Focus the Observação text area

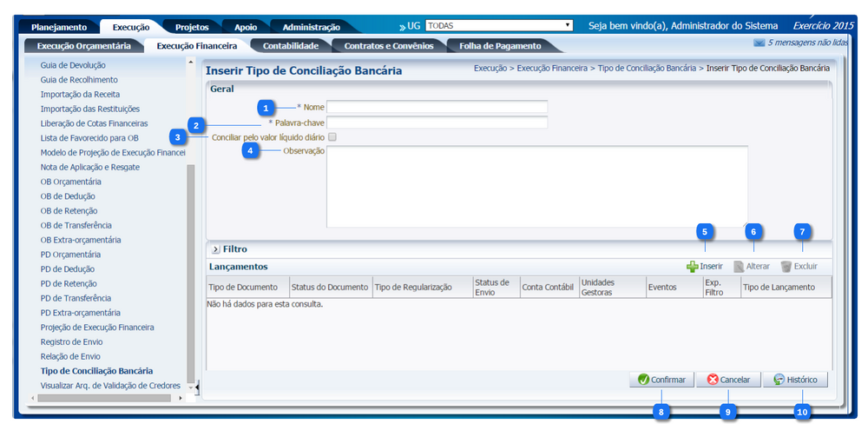(536, 187)
